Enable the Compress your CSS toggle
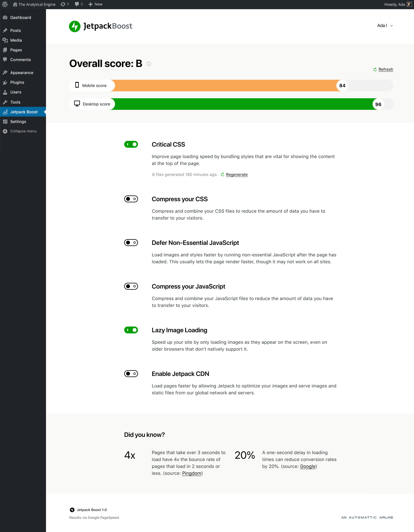Image resolution: width=414 pixels, height=532 pixels. click(x=131, y=199)
